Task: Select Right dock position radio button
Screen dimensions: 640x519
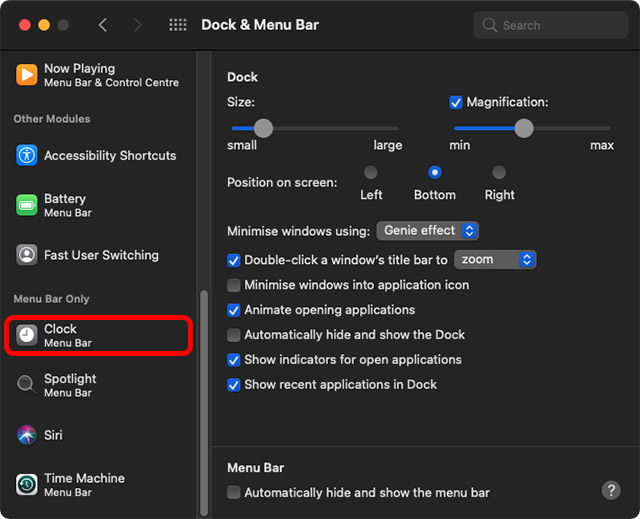Action: [x=499, y=172]
